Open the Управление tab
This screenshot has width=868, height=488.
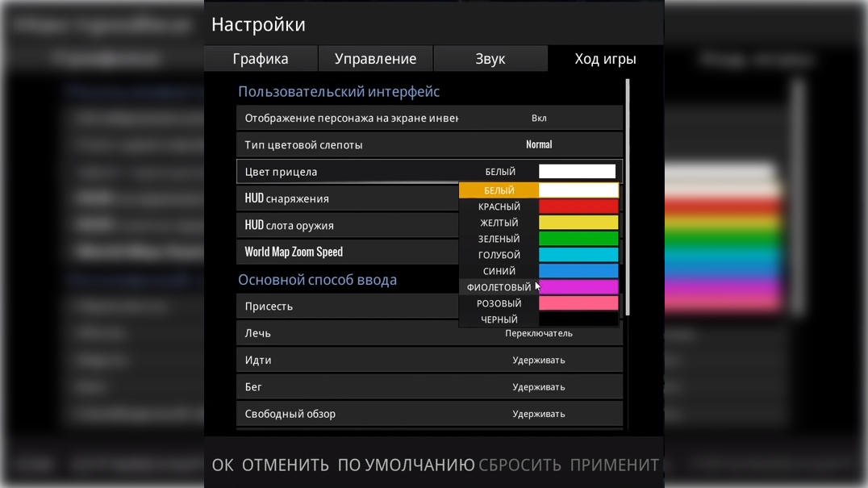tap(375, 59)
